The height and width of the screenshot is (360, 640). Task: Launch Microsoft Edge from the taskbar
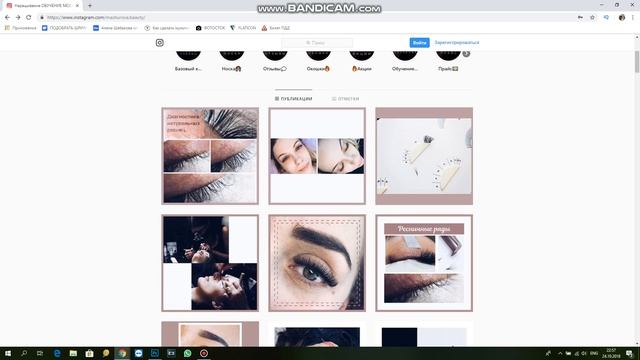click(57, 353)
